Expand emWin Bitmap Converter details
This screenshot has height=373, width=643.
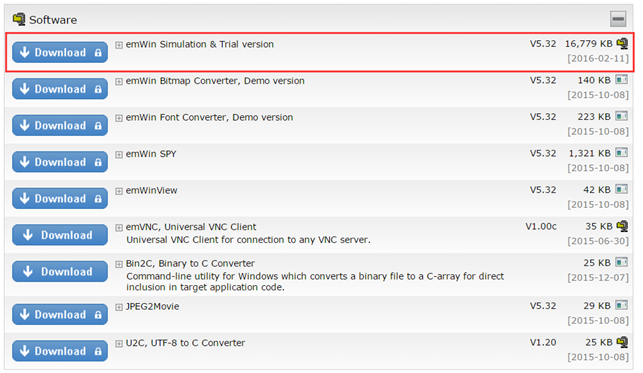click(x=119, y=81)
